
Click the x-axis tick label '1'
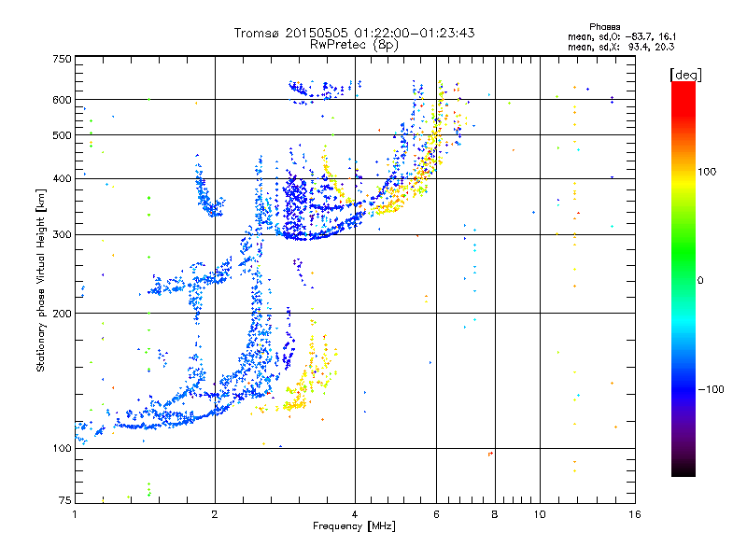(x=75, y=514)
